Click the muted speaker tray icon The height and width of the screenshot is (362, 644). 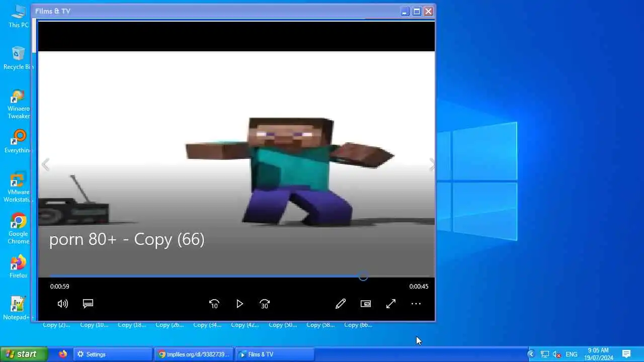click(x=557, y=354)
